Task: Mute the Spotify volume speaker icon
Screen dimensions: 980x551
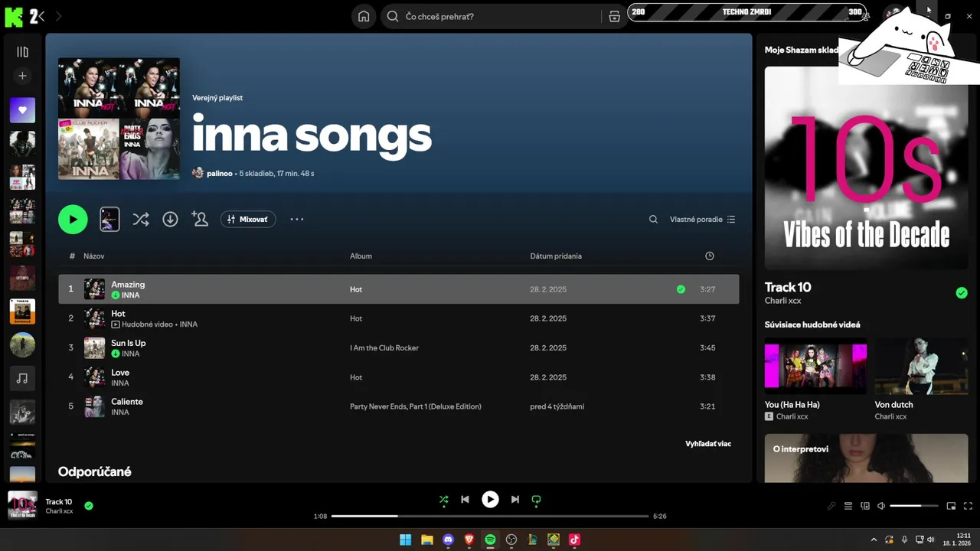Action: 881,506
